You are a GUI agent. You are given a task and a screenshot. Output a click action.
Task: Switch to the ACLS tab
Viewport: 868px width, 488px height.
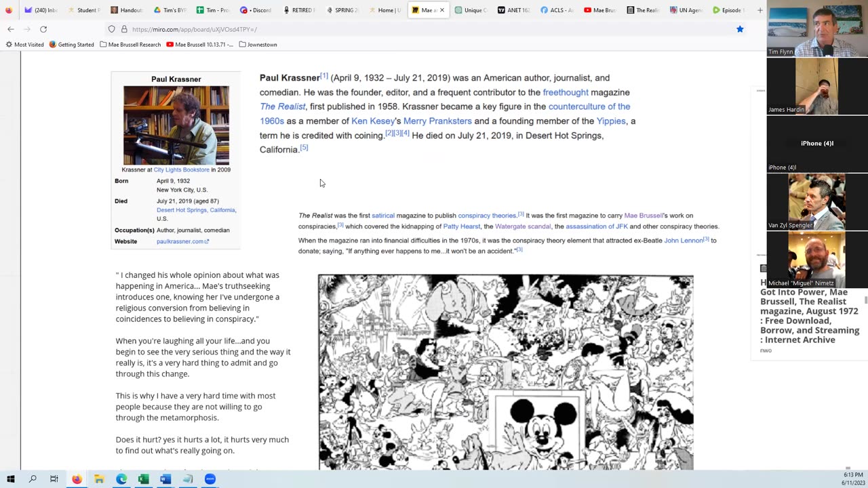pos(557,10)
